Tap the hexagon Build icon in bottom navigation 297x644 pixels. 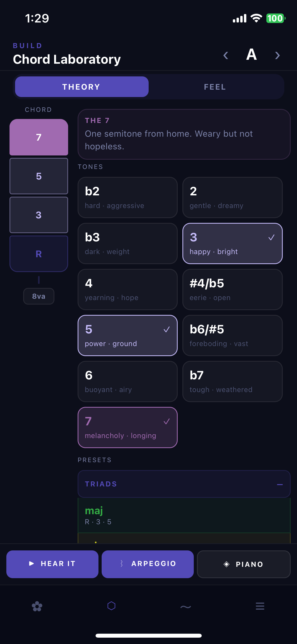(x=111, y=606)
